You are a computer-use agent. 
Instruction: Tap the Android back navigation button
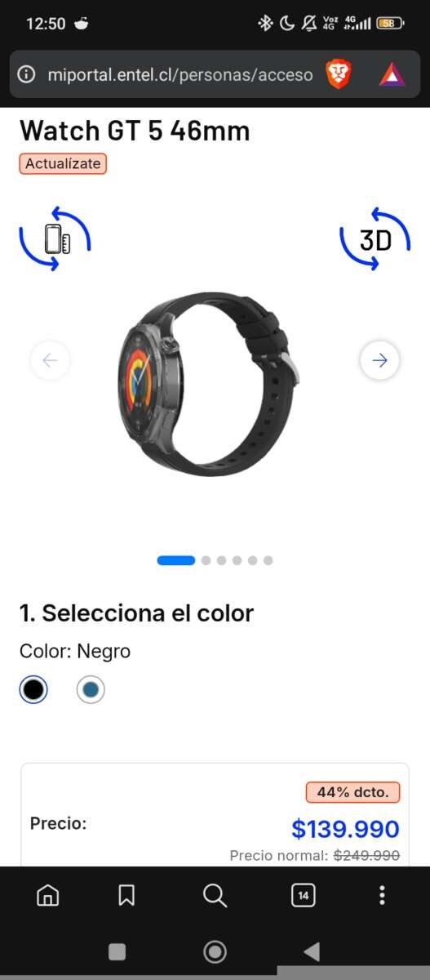[311, 951]
